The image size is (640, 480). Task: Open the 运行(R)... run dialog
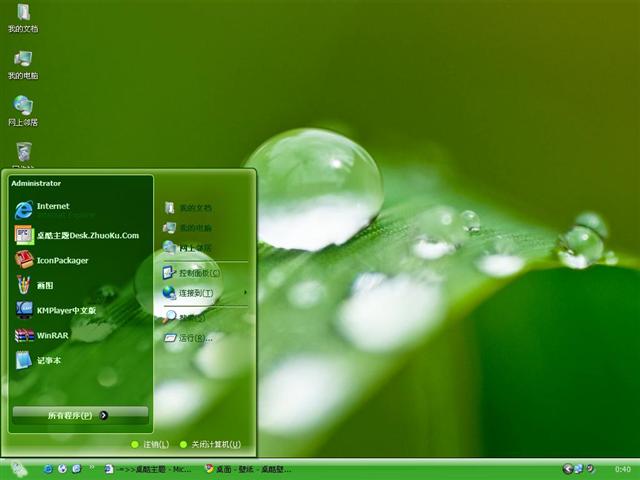[x=189, y=338]
